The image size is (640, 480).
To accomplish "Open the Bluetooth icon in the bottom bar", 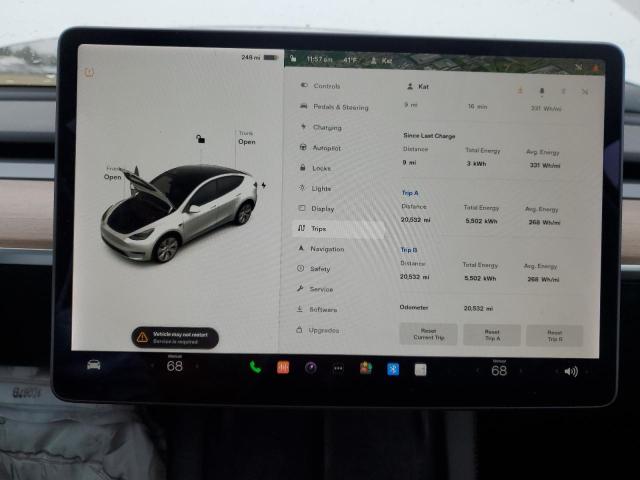I will 393,369.
